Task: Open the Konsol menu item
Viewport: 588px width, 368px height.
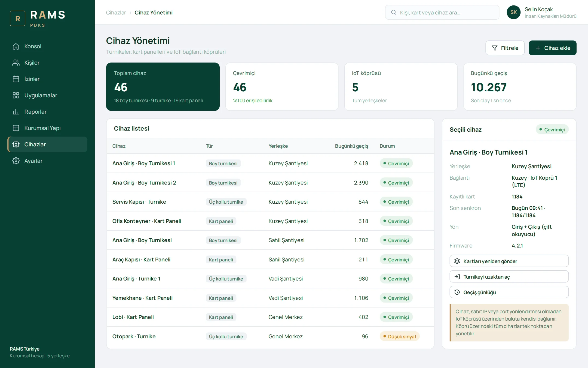Action: 47,46
